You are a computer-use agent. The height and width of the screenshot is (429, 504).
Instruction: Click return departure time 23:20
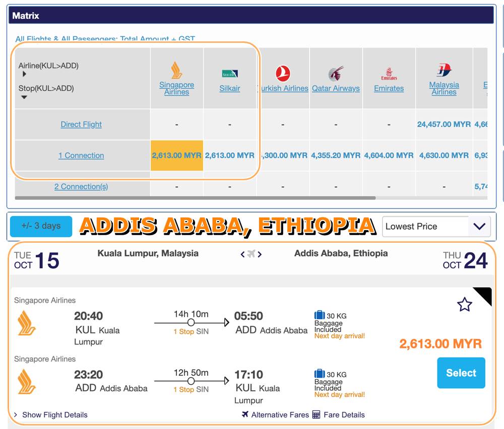pos(88,375)
